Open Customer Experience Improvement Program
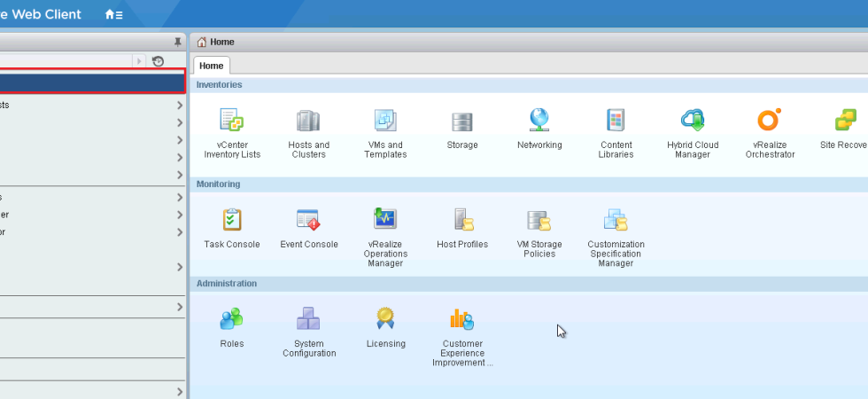 coord(462,338)
